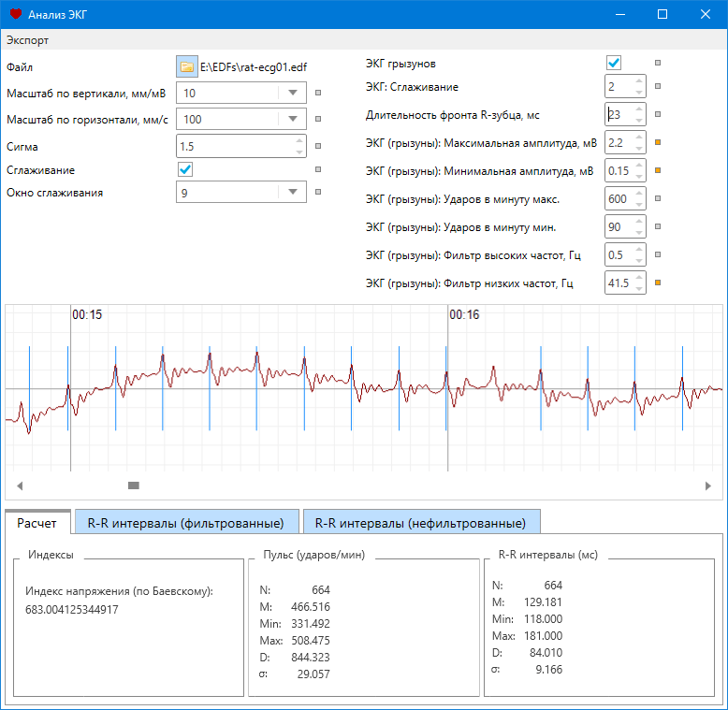Click the gray marker next to Сигма field
The width and height of the screenshot is (728, 710).
pos(318,146)
